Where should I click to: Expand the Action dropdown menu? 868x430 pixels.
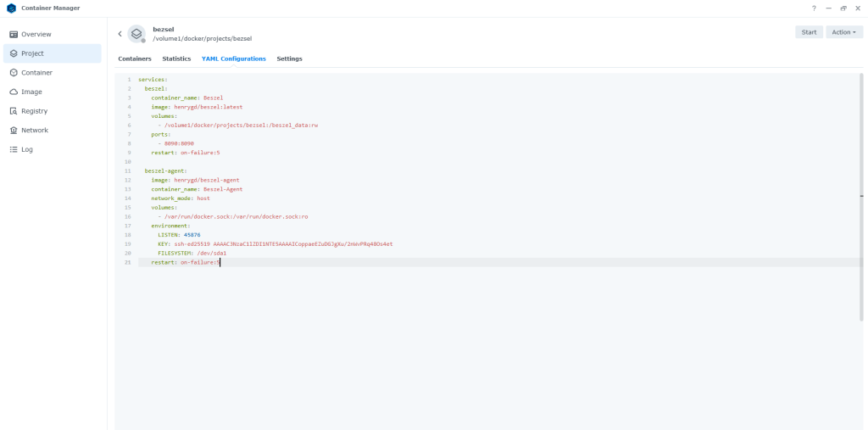coord(843,32)
